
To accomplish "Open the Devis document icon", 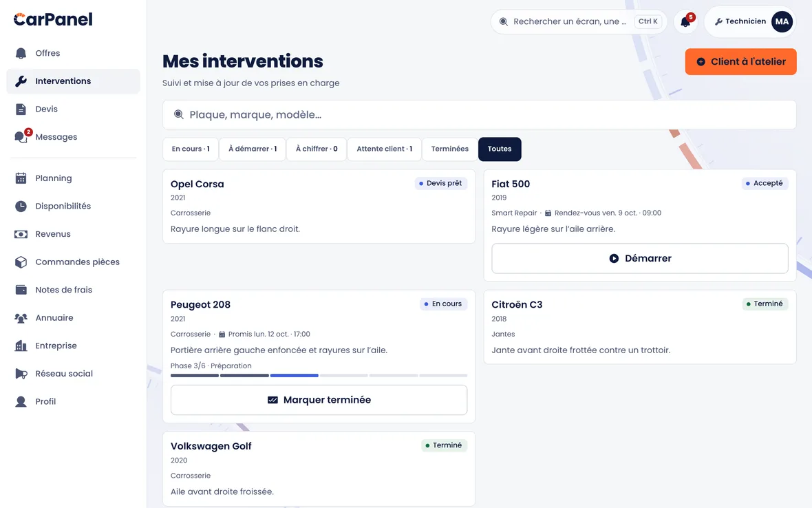I will pyautogui.click(x=21, y=109).
